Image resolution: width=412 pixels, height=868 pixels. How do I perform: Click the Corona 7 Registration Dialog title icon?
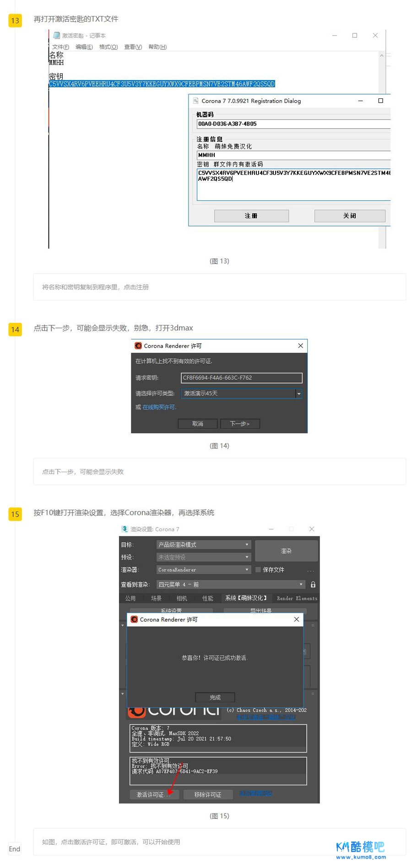tap(195, 101)
